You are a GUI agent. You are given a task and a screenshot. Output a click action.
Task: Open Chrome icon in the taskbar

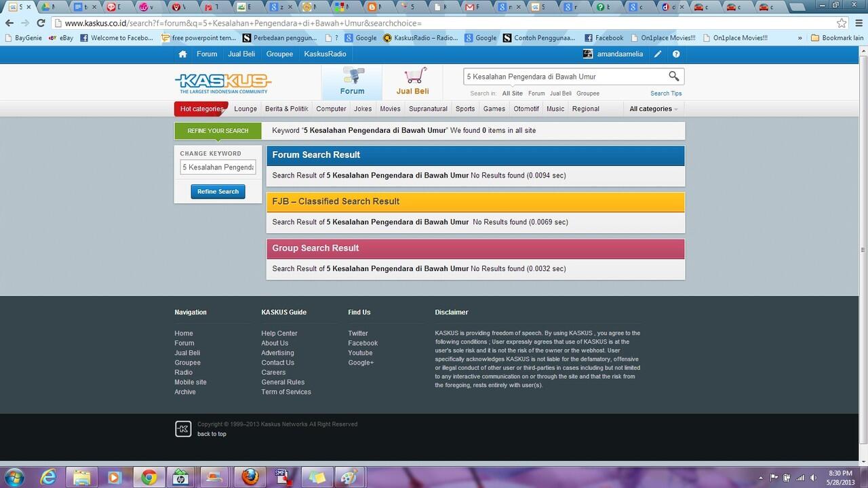coord(149,477)
